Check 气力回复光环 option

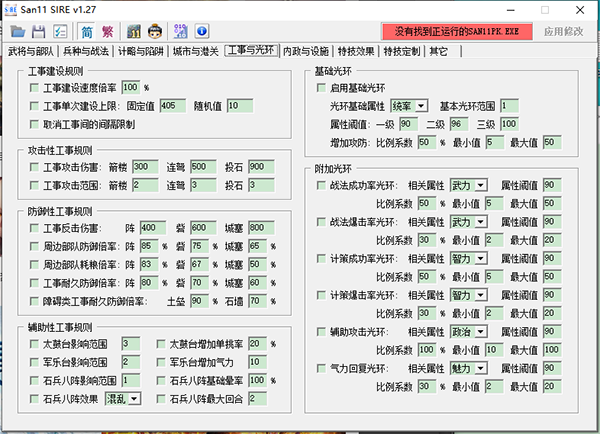point(321,369)
